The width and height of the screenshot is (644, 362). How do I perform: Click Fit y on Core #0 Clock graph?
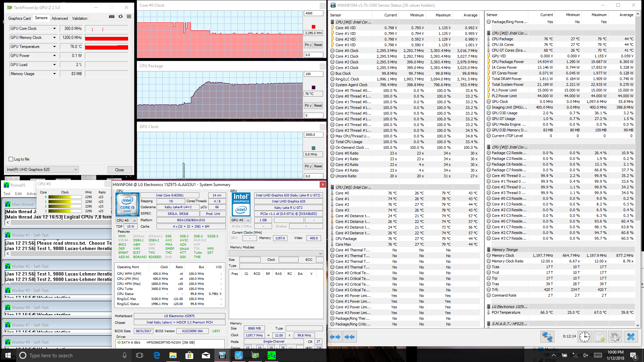[x=308, y=45]
